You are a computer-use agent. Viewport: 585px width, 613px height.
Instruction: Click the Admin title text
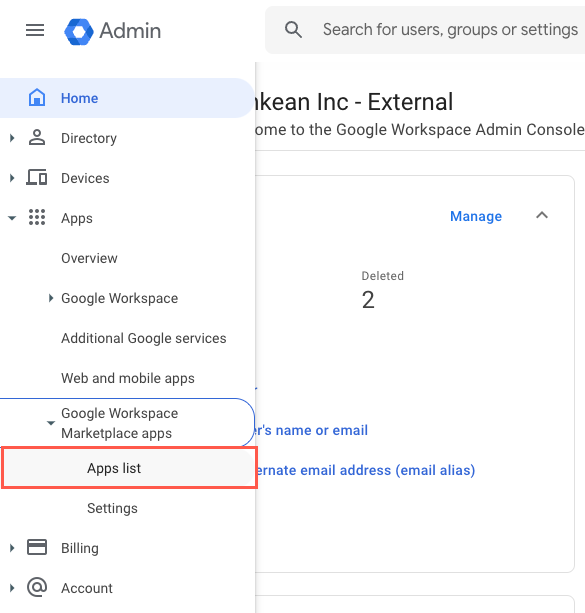130,31
